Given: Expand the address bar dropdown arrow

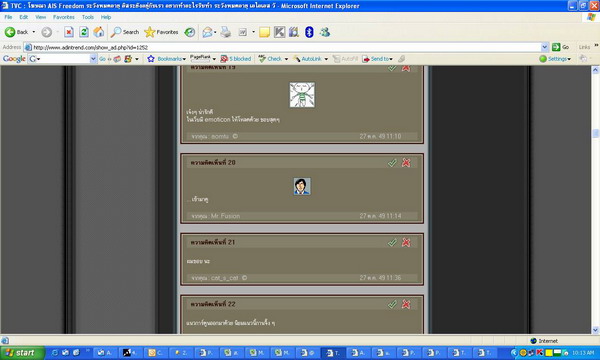Looking at the screenshot, I should point(545,47).
